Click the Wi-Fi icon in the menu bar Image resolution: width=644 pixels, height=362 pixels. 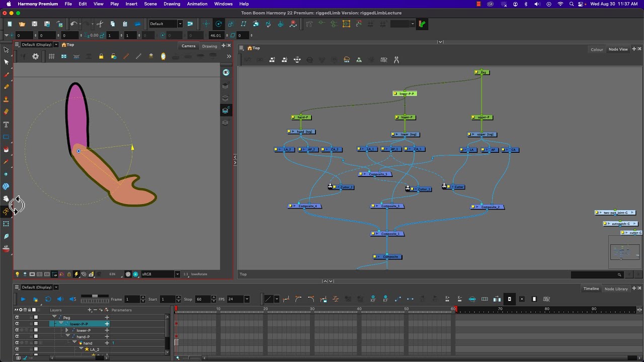(x=560, y=4)
